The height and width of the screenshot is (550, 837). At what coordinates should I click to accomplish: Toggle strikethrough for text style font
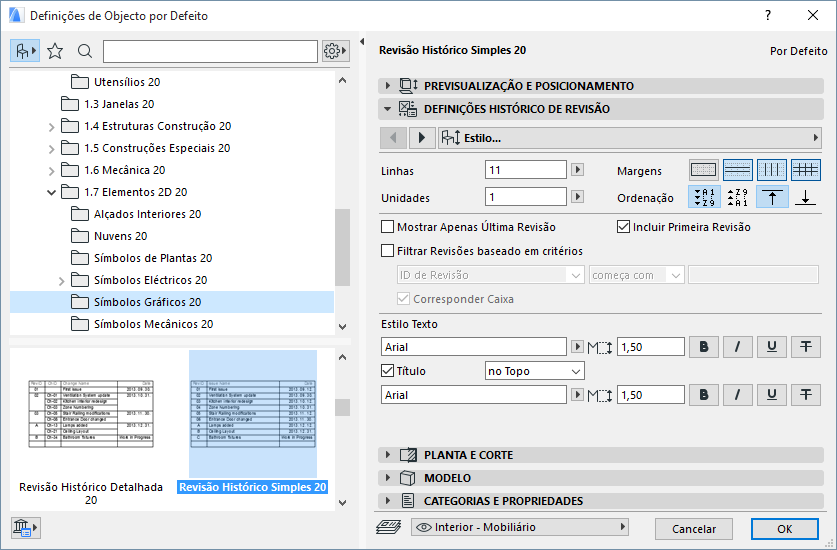point(806,347)
